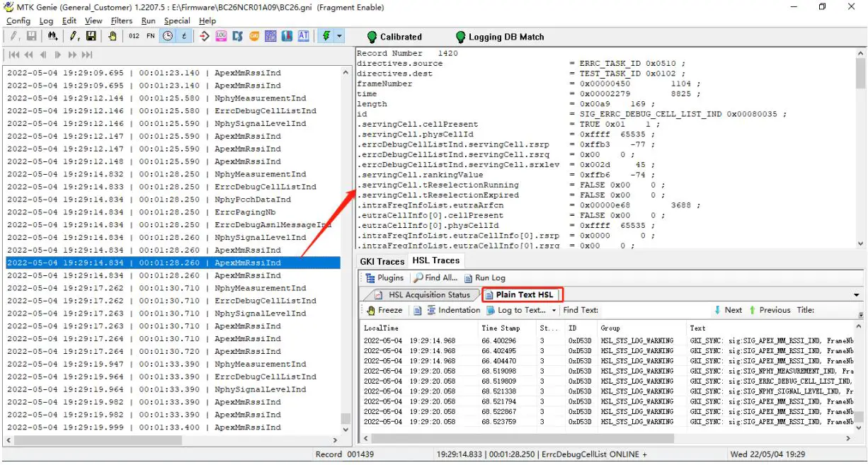
Task: Toggle the FN display button
Action: pos(151,36)
